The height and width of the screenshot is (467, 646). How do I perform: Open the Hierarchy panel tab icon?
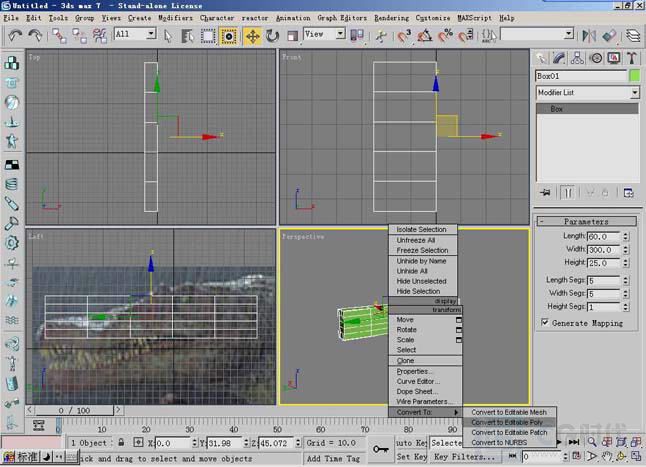tap(577, 58)
